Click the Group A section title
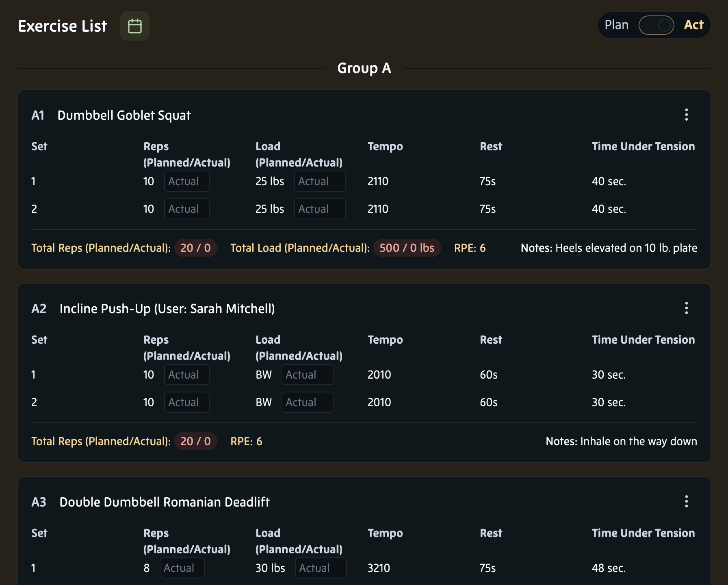Screen dimensions: 728x585 point(364,68)
